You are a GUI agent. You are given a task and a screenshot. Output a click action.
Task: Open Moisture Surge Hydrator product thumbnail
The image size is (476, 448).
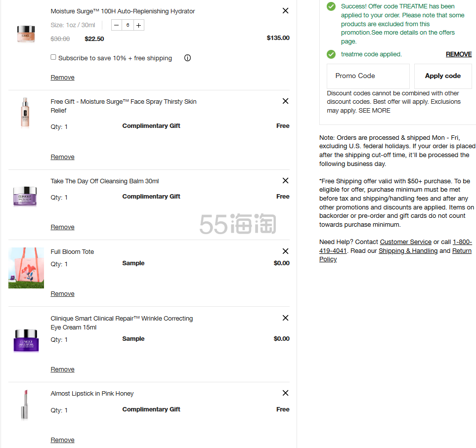click(26, 34)
